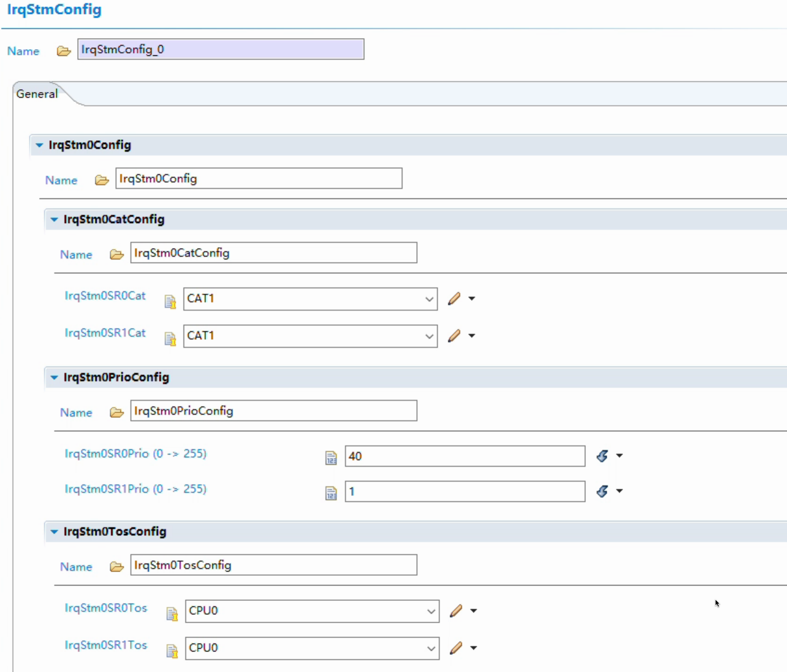The width and height of the screenshot is (787, 672).
Task: Click the IrqStm0CatConfig name input
Action: (x=273, y=253)
